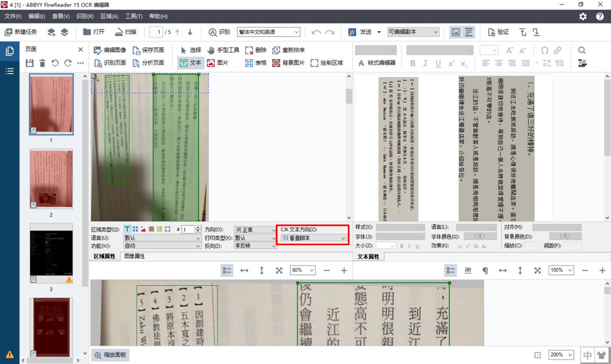The width and height of the screenshot is (611, 364).
Task: Select the 背景图片 background picture tool
Action: [288, 63]
